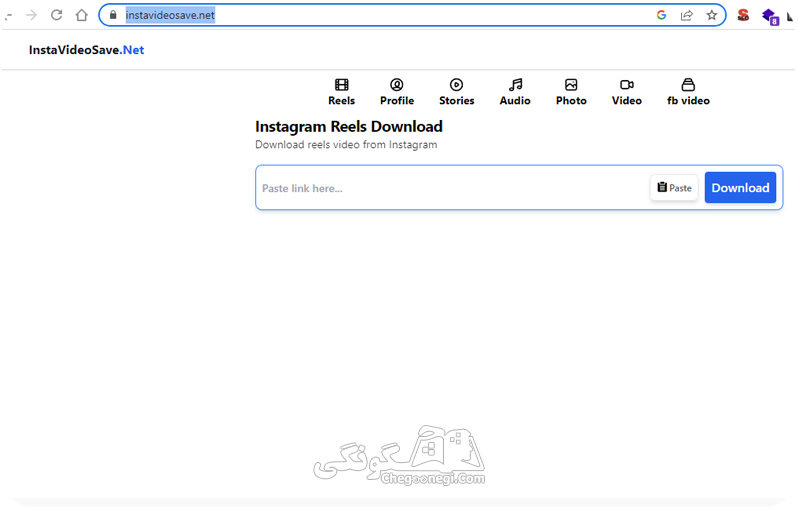The height and width of the screenshot is (508, 798).
Task: Go to browser home page icon
Action: tap(81, 15)
